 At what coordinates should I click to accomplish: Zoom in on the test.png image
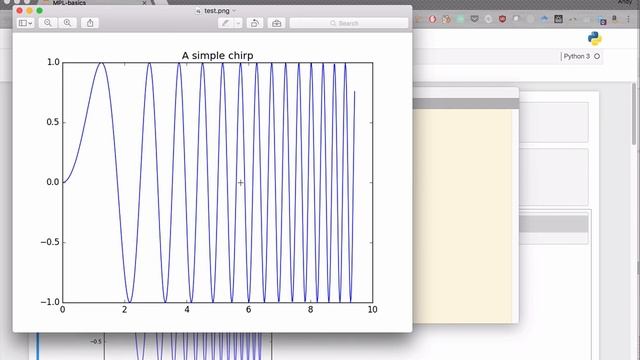pos(67,23)
